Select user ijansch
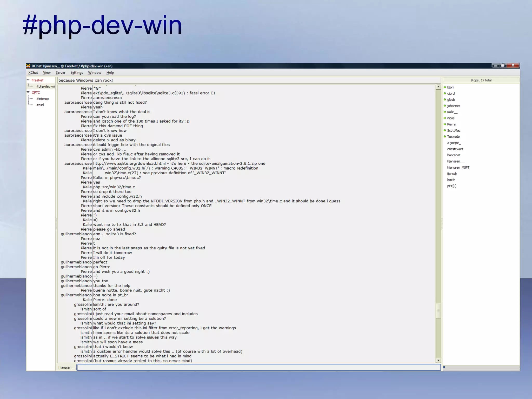This screenshot has width=532, height=399. pos(452,174)
